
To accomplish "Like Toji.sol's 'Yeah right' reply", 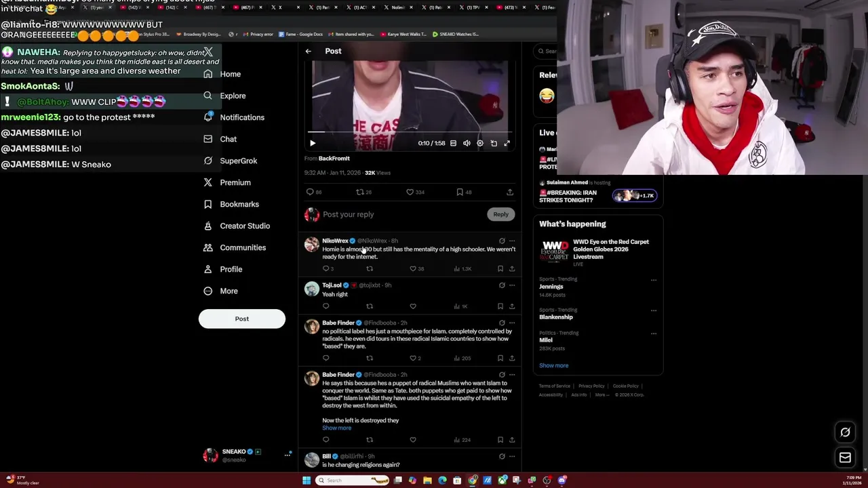I will [x=413, y=306].
